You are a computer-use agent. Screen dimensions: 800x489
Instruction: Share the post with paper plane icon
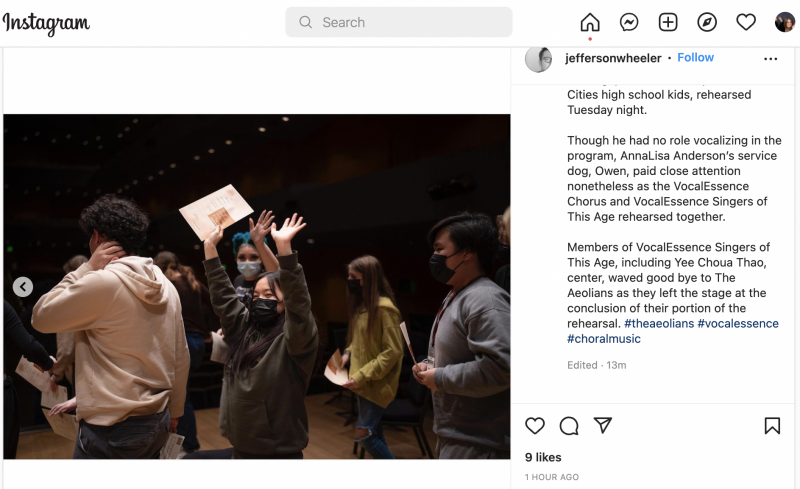coord(603,425)
